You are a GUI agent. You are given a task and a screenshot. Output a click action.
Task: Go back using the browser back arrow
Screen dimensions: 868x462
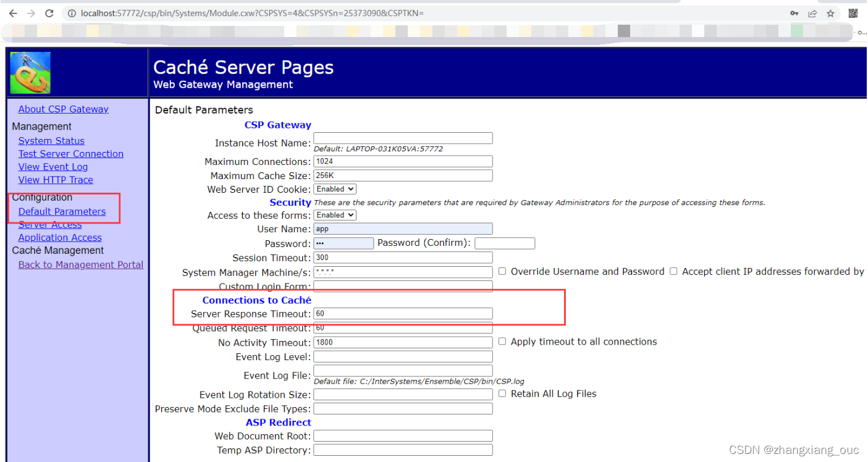tap(13, 13)
